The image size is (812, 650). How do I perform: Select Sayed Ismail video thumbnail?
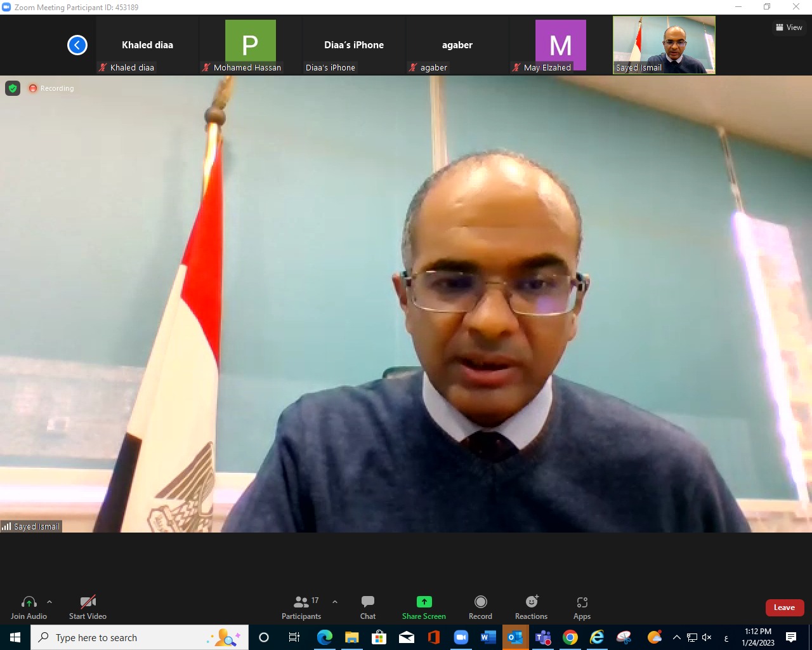[664, 45]
